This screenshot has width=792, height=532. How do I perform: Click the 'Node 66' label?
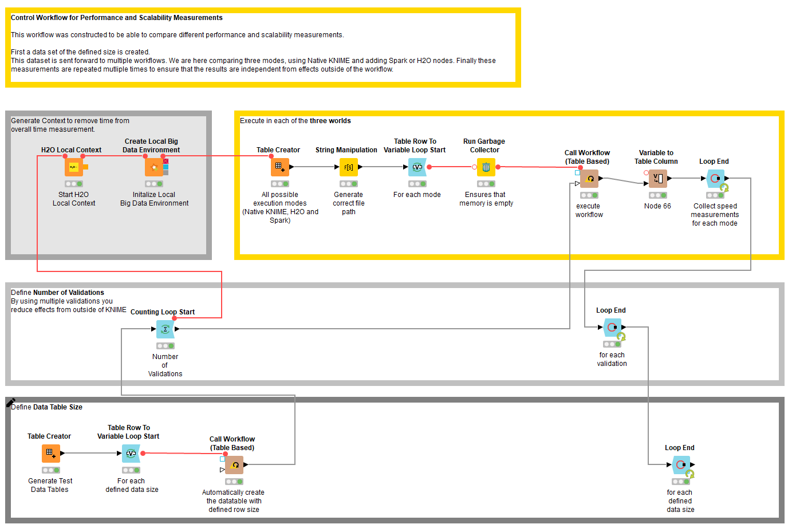[657, 206]
